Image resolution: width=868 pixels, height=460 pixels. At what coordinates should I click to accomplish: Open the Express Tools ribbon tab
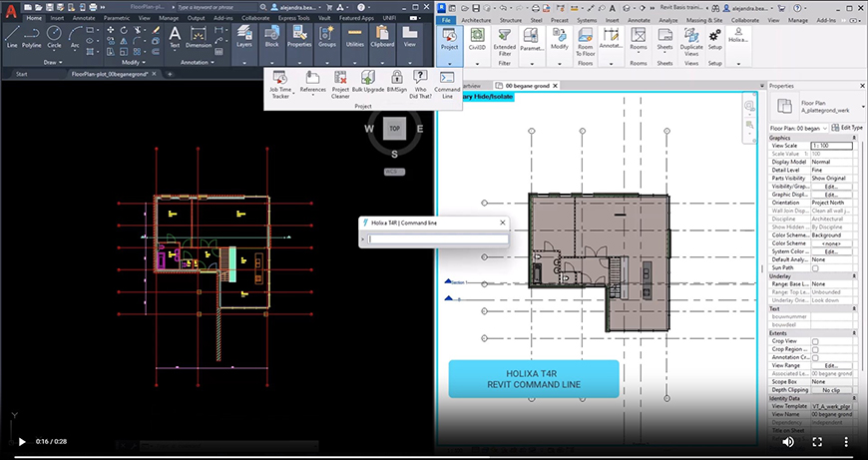294,18
